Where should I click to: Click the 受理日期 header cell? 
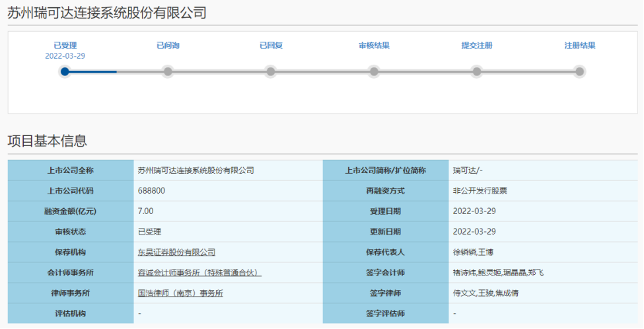[x=386, y=211]
